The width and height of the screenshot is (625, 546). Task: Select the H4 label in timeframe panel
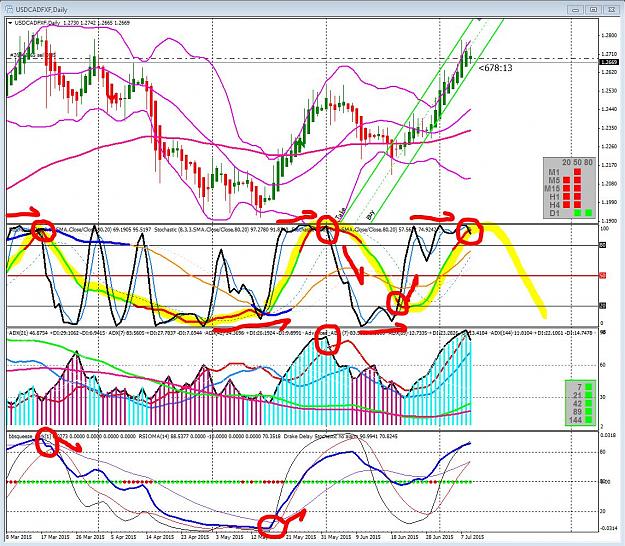pyautogui.click(x=554, y=204)
